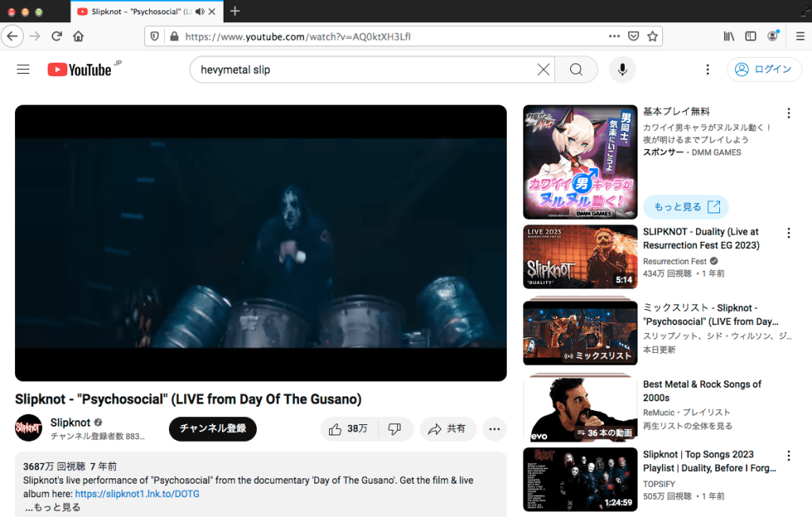Open the Slipknot channel name link
Screen dimensions: 812x517
point(71,423)
